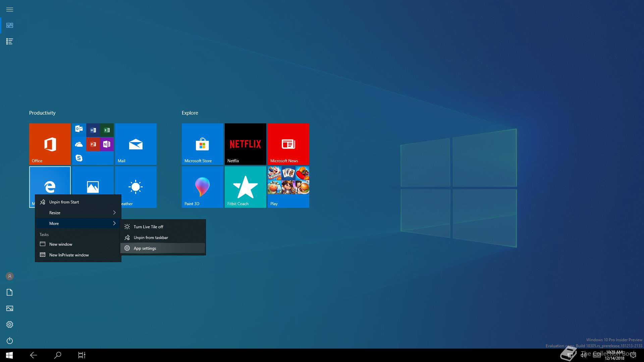Image resolution: width=644 pixels, height=362 pixels.
Task: Open Outlook from the Office folder tile
Action: (x=79, y=130)
